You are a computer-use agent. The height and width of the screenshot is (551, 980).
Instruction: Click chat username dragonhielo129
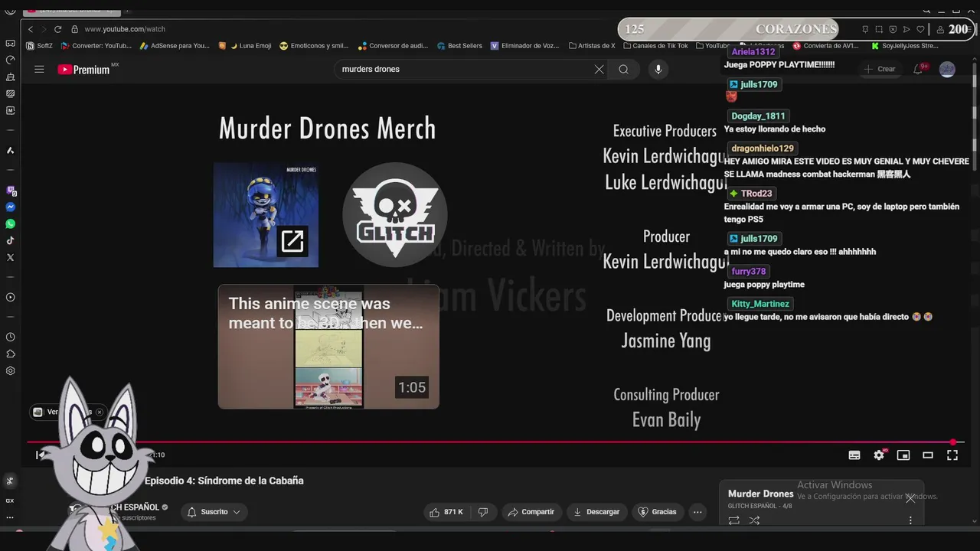763,148
